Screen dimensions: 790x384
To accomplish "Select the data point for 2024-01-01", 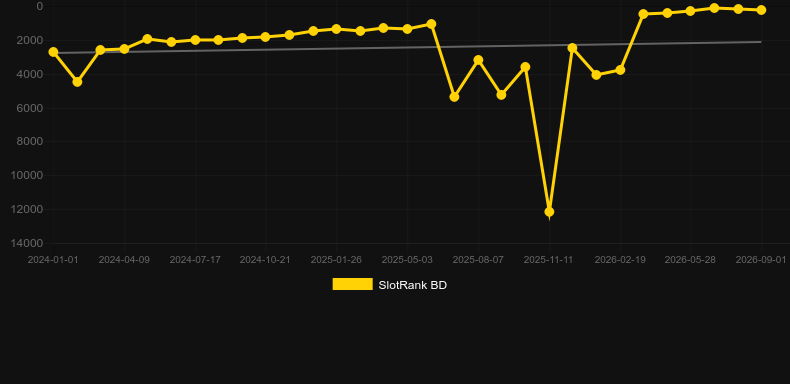I will tap(53, 52).
